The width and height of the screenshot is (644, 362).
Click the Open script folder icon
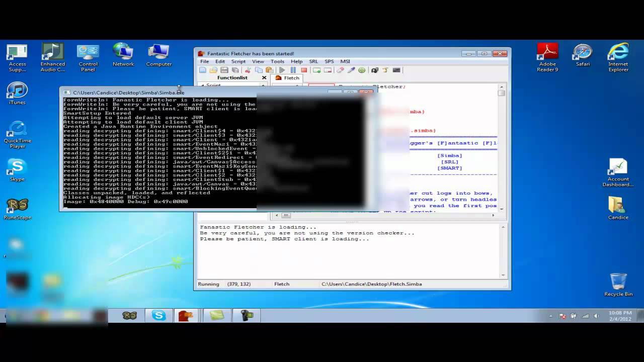(x=213, y=70)
